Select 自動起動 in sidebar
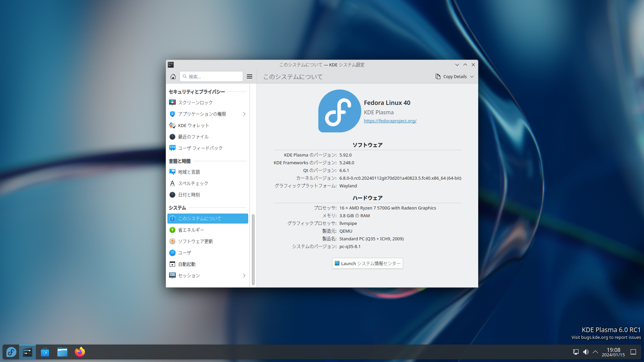 (x=186, y=264)
